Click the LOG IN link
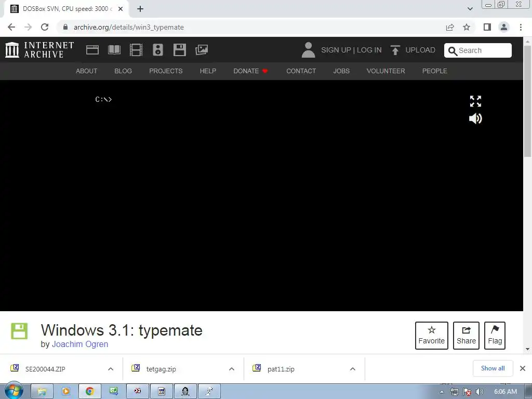This screenshot has height=399, width=532. pos(369,50)
